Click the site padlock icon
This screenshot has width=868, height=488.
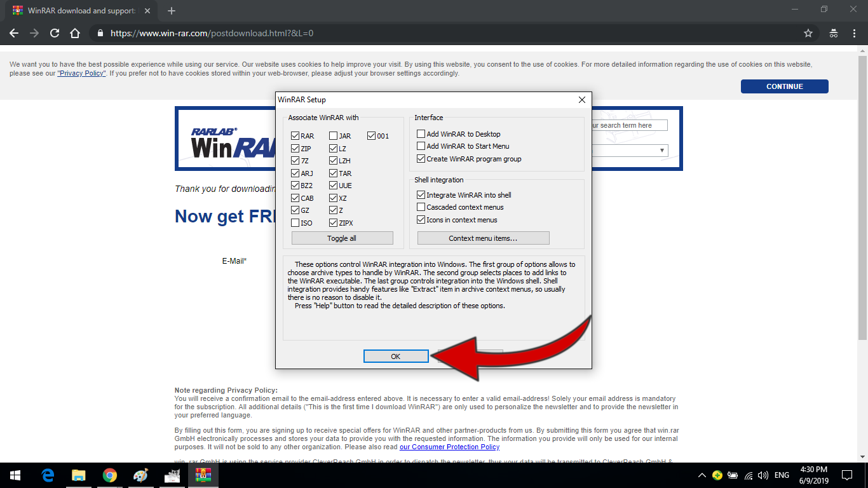coord(100,33)
